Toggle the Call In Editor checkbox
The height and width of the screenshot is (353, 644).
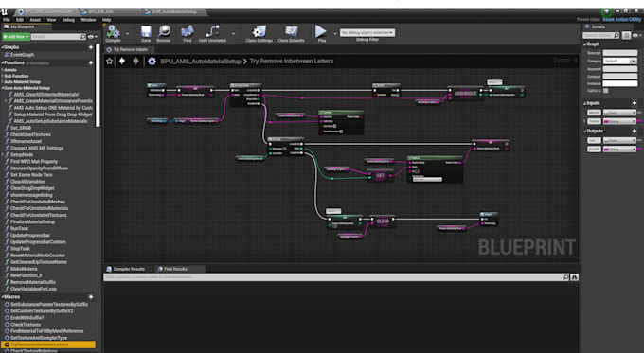point(606,91)
